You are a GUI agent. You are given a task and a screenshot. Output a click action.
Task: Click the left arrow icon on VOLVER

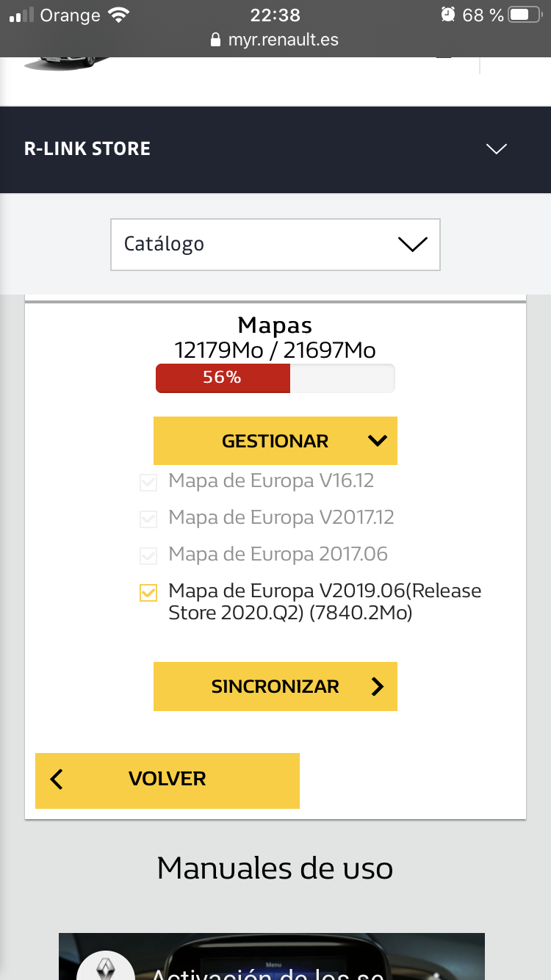tap(57, 779)
